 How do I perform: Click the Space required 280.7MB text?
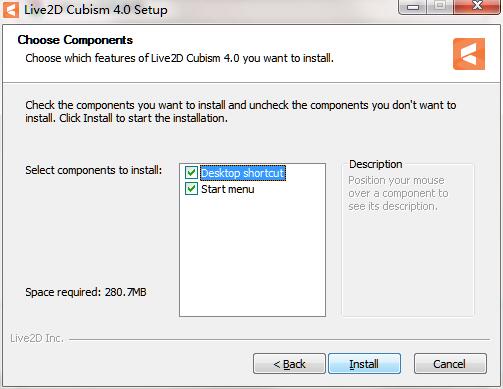click(86, 292)
